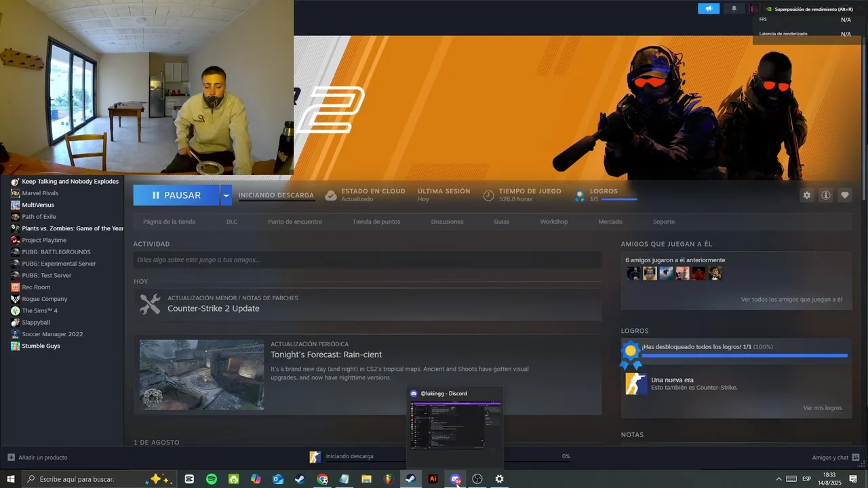This screenshot has height=488, width=868.
Task: Pause the Counter-Strike 2 download
Action: tap(176, 195)
